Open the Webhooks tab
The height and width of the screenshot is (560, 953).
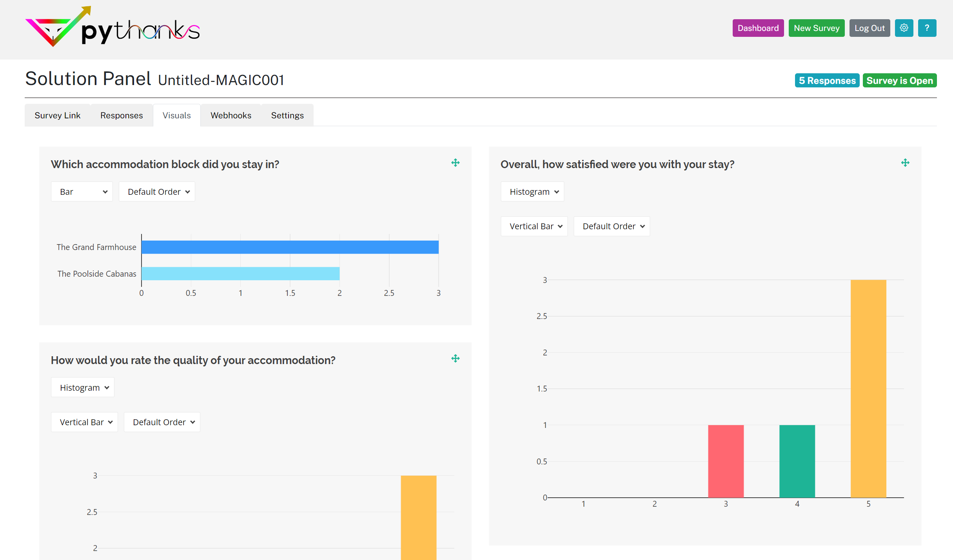231,116
